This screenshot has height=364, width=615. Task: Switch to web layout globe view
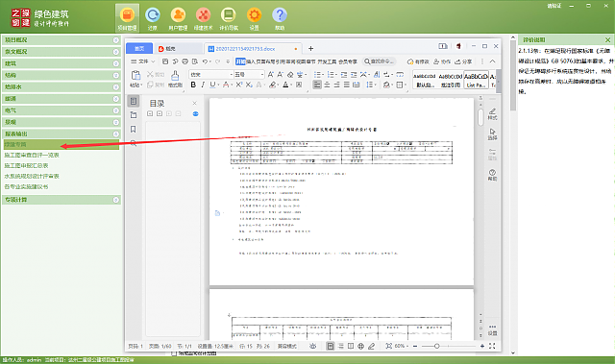tap(361, 346)
